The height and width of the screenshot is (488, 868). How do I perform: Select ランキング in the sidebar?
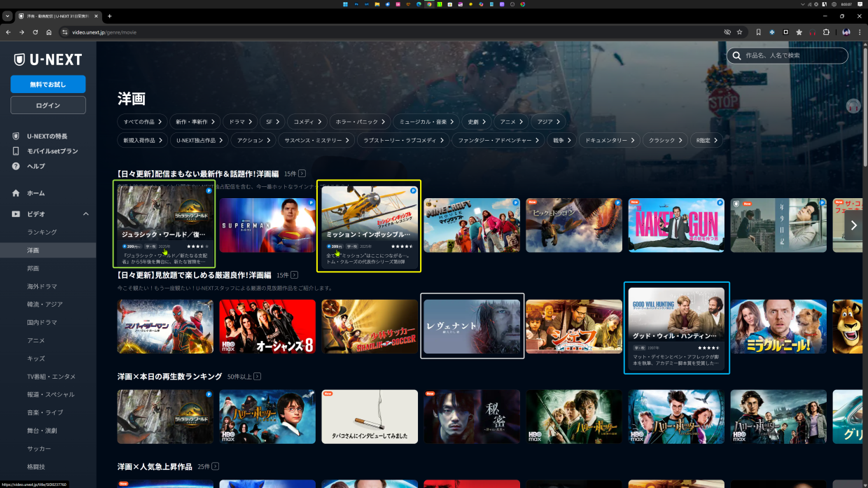pos(42,232)
